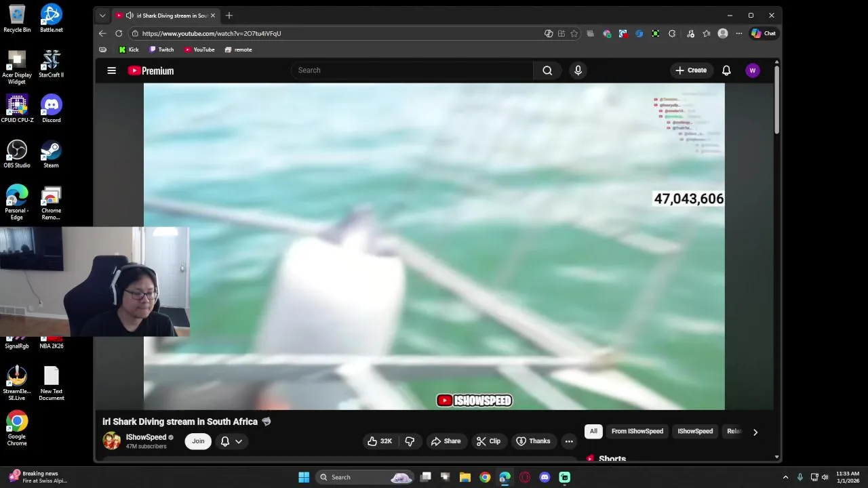Dislike the shark diving video
This screenshot has width=868, height=488.
410,441
